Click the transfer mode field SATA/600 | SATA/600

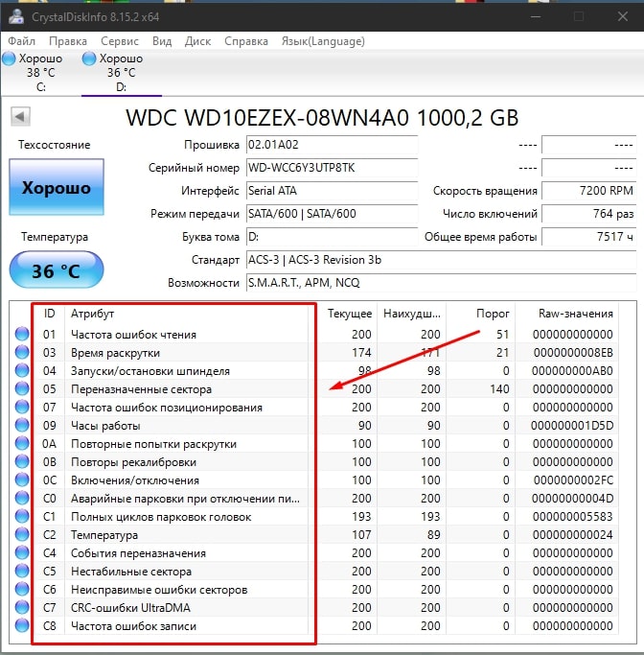[x=332, y=214]
